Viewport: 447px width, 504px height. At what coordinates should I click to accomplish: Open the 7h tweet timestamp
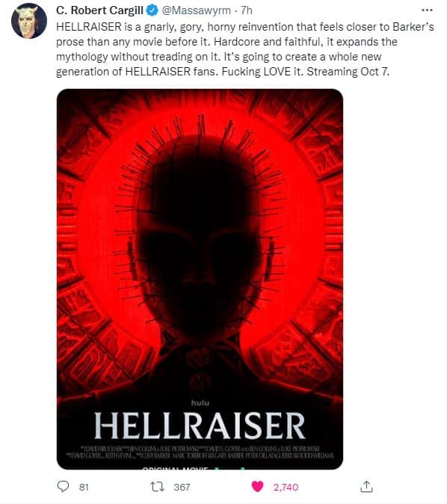[246, 10]
